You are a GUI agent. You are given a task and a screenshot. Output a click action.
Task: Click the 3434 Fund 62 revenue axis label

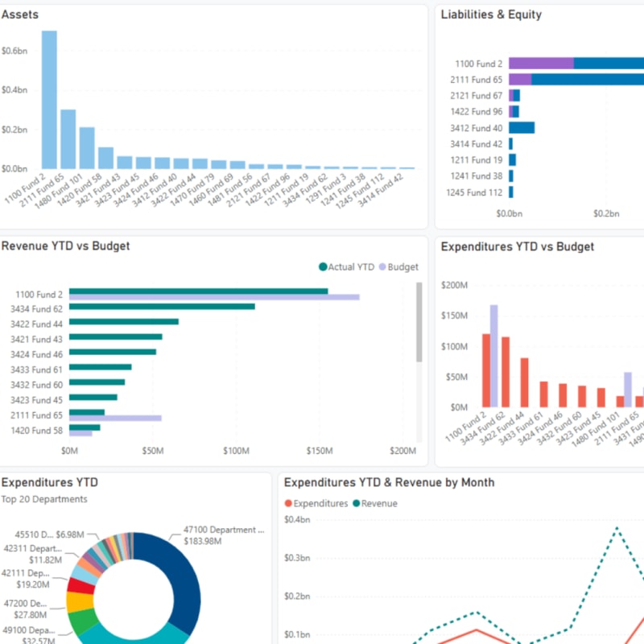[36, 309]
